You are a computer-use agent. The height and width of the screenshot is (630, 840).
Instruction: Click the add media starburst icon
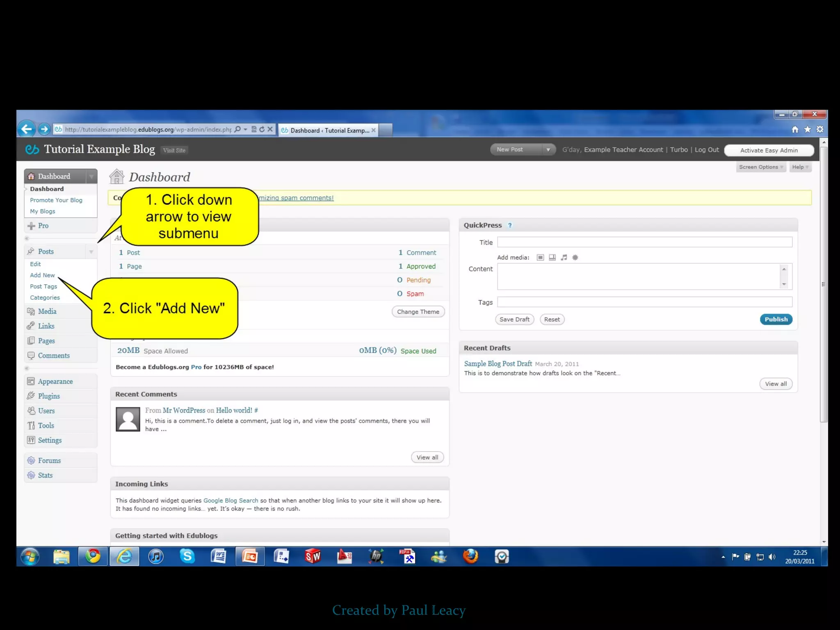click(575, 258)
